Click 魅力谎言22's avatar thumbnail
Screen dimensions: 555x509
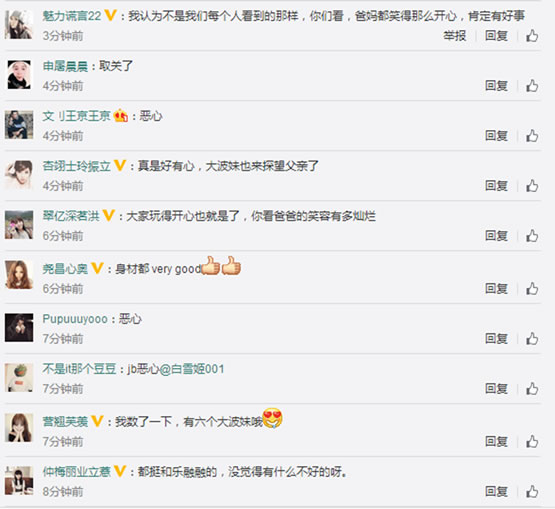(19, 25)
